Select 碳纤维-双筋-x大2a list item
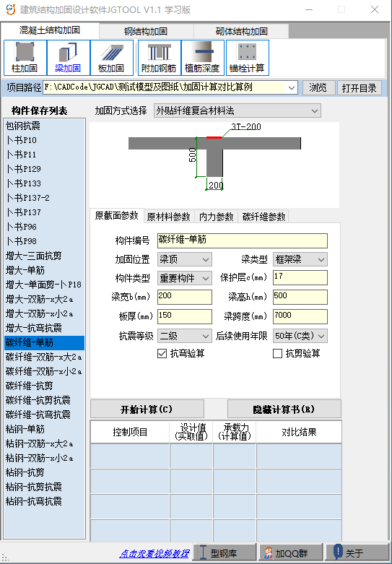Screen dimensions: 392x564 (x=44, y=357)
